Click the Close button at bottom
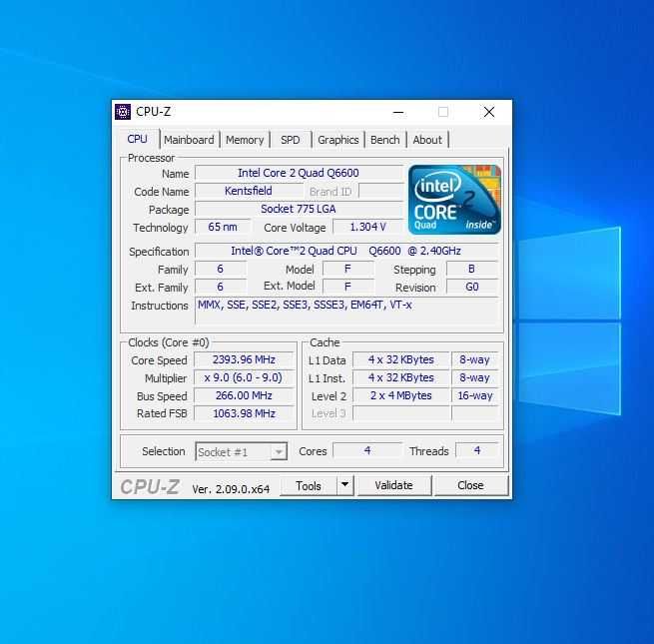654x644 pixels. click(470, 485)
